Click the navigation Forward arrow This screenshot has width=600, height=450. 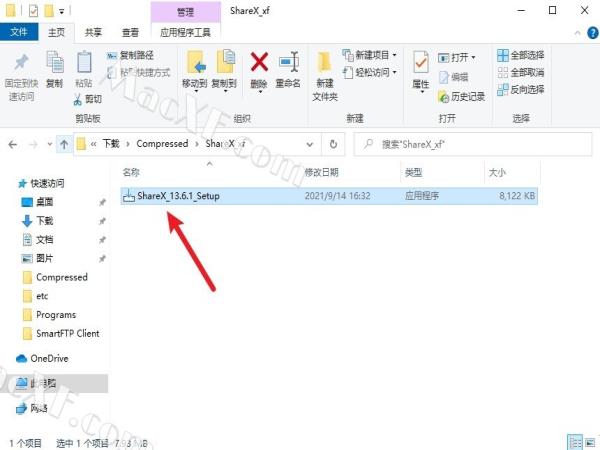(34, 144)
